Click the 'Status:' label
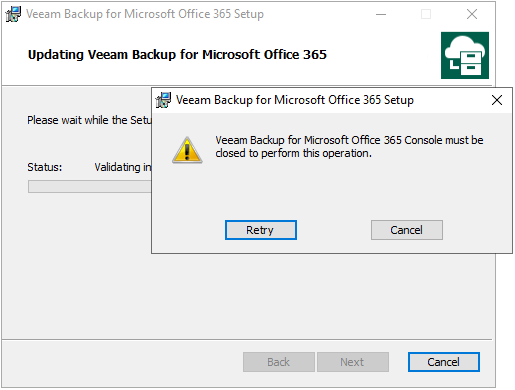This screenshot has width=515, height=390. 45,167
